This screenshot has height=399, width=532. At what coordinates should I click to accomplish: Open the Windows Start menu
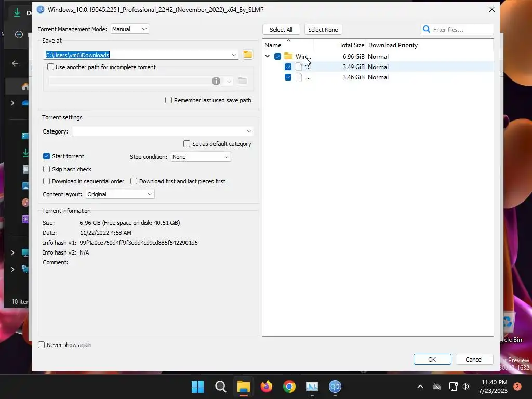[x=197, y=387]
